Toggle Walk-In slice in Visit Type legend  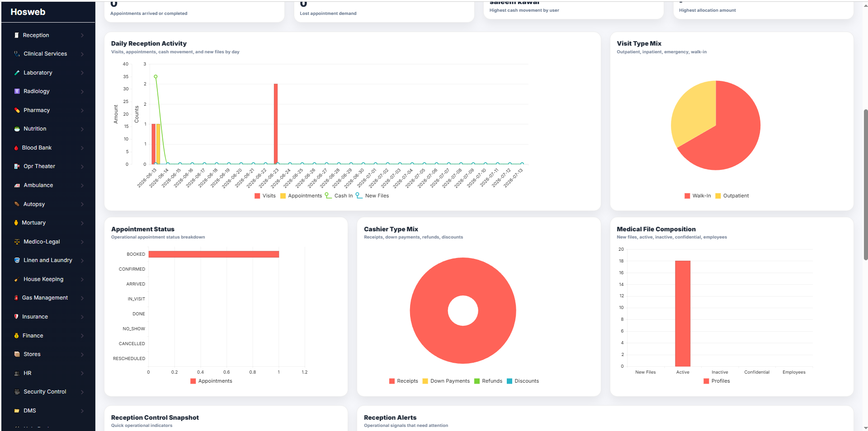(x=698, y=196)
